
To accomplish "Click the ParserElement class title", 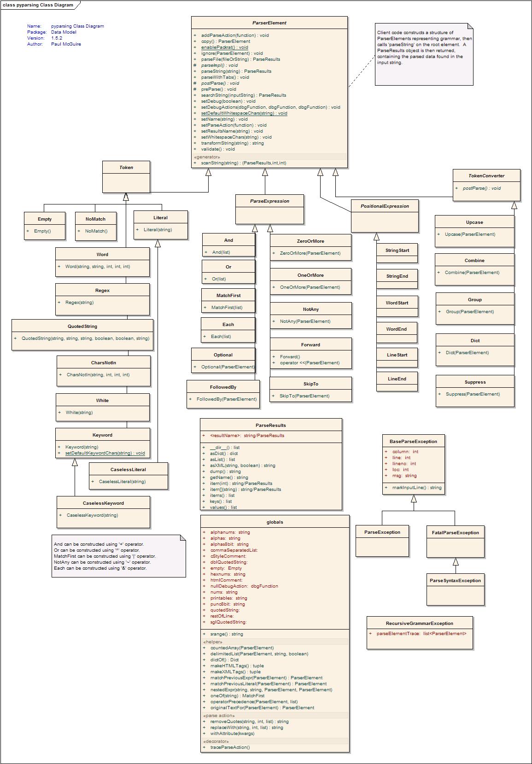I will 269,23.
